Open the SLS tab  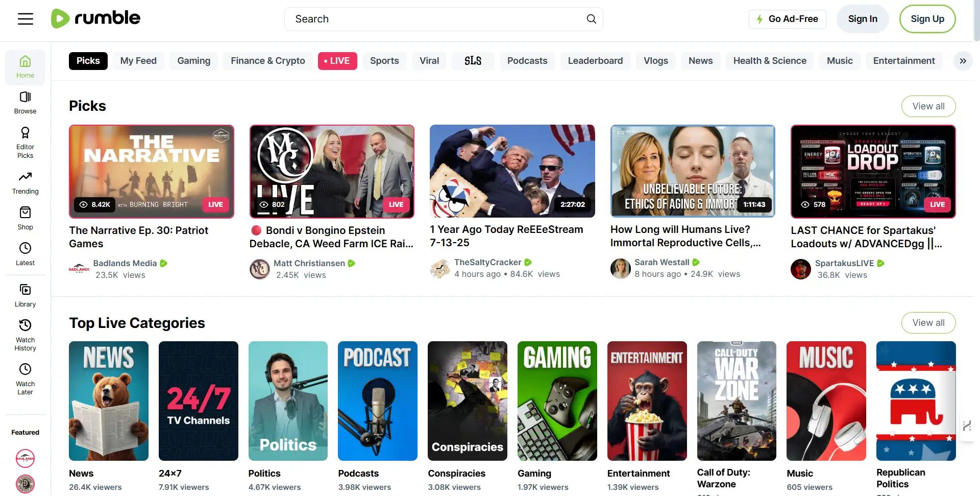pyautogui.click(x=473, y=61)
